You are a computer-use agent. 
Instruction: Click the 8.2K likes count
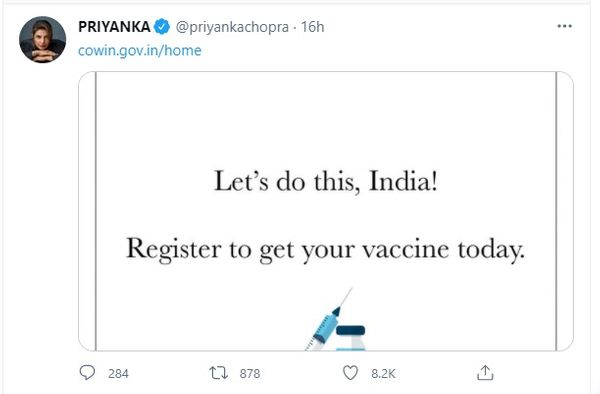click(383, 373)
